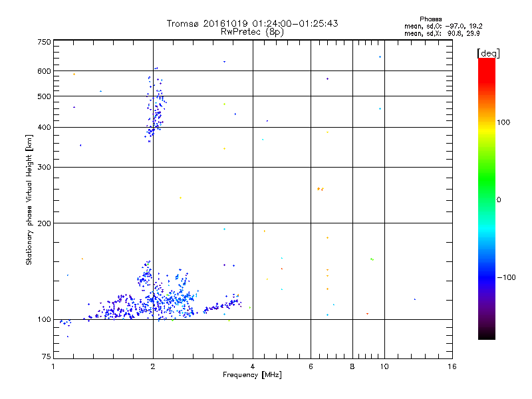Click the colorbar tick label '-100'

pyautogui.click(x=506, y=277)
